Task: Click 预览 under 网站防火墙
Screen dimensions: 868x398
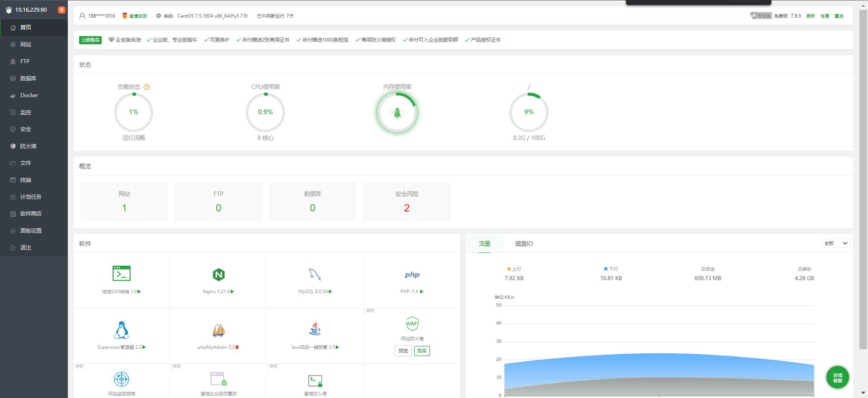Action: (x=403, y=351)
